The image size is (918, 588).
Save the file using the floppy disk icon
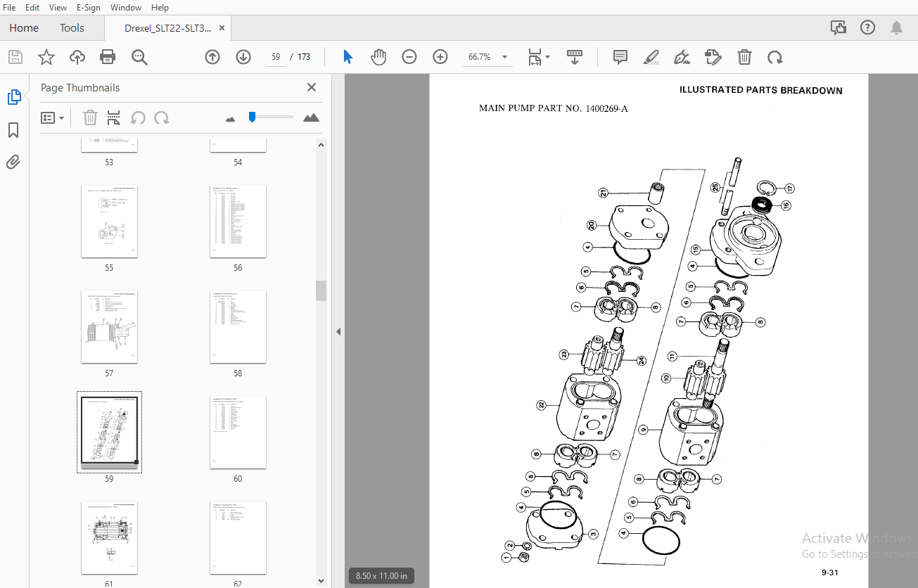click(x=15, y=57)
